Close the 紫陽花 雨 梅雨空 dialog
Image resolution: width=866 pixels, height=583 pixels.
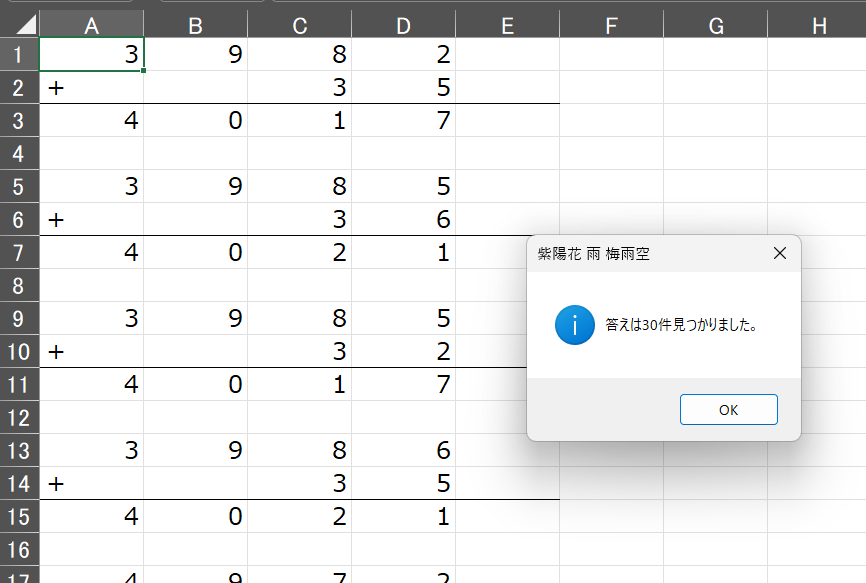780,253
